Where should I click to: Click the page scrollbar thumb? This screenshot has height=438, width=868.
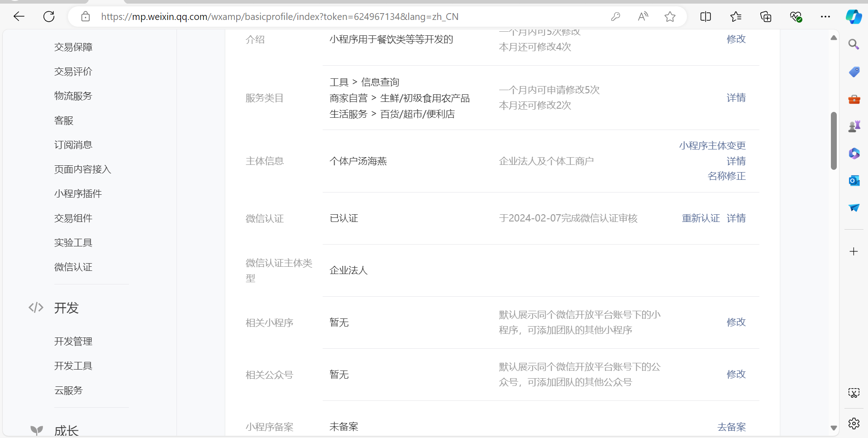tap(834, 141)
